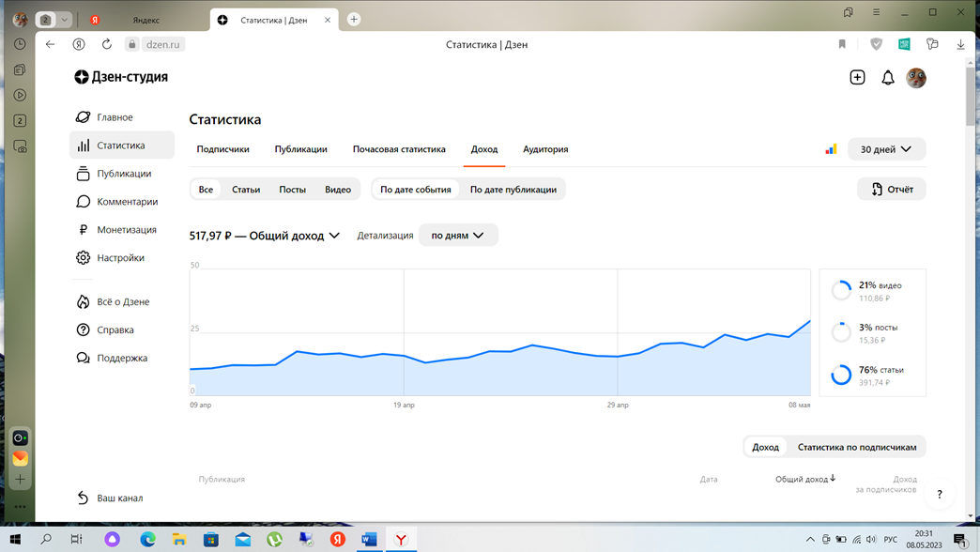Select Доход table toggle
Screen dimensions: 980x552
pyautogui.click(x=766, y=446)
